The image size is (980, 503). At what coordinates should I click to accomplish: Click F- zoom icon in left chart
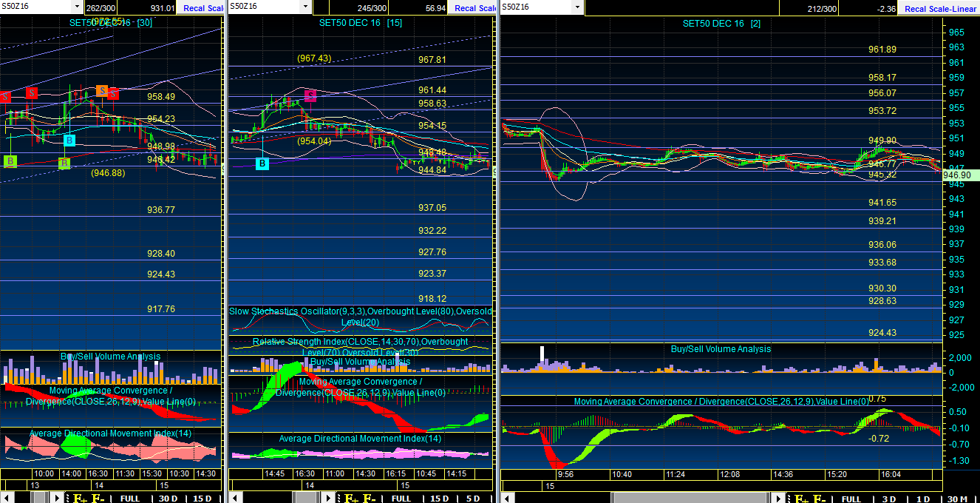(98, 498)
